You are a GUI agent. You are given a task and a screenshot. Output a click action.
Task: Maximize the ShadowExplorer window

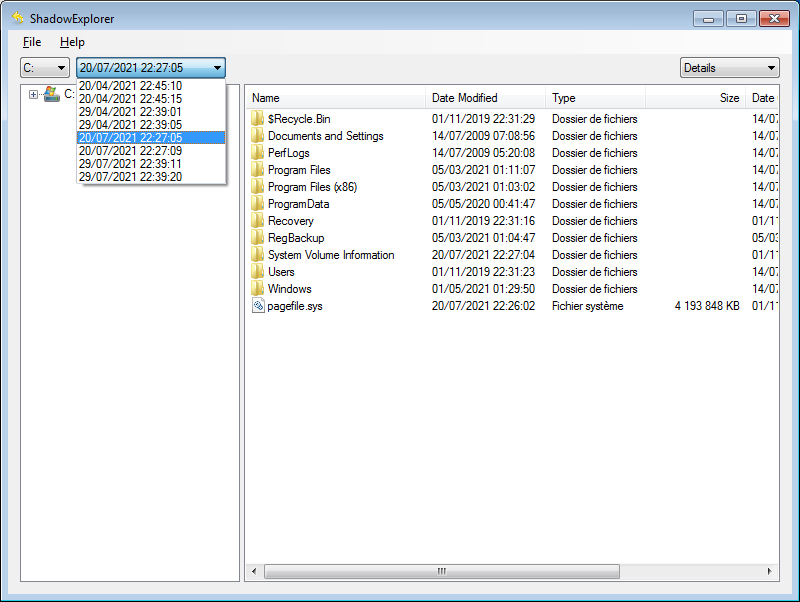tap(741, 19)
